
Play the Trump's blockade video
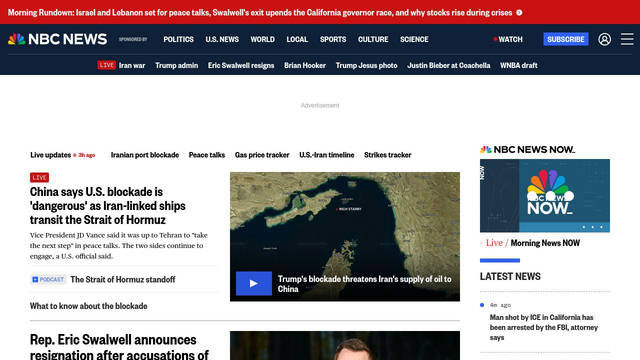[253, 283]
